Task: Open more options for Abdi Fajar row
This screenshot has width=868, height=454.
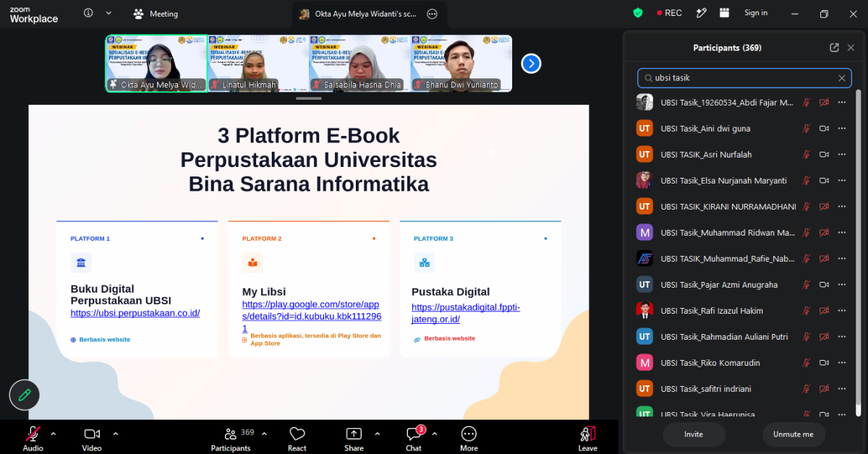Action: 842,103
